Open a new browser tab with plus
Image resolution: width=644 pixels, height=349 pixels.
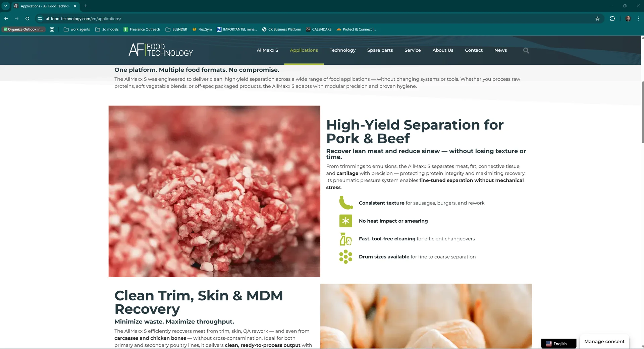pyautogui.click(x=86, y=6)
